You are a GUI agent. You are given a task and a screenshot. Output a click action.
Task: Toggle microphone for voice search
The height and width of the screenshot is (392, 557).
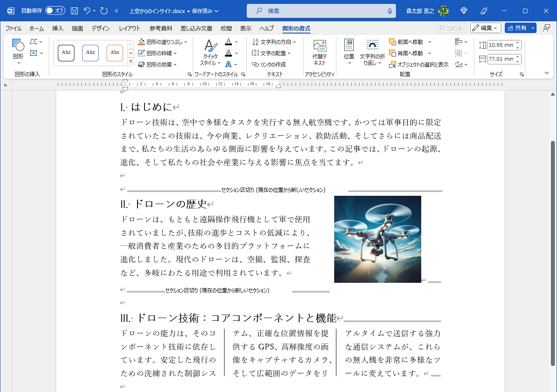coord(389,10)
